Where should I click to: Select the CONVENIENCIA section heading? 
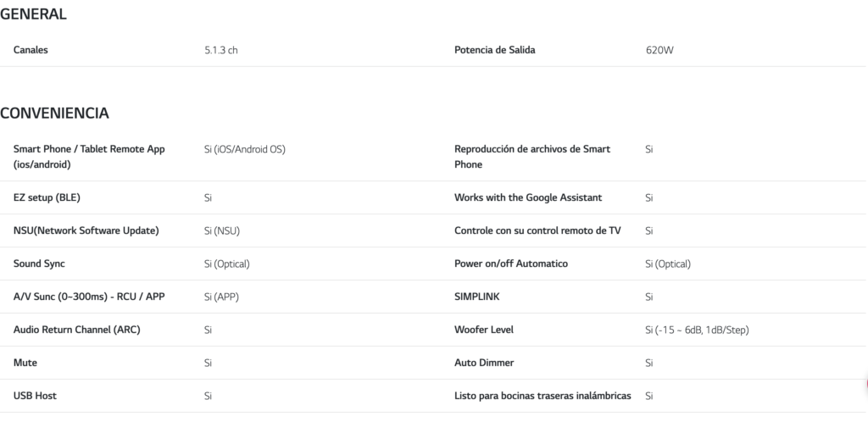[54, 114]
